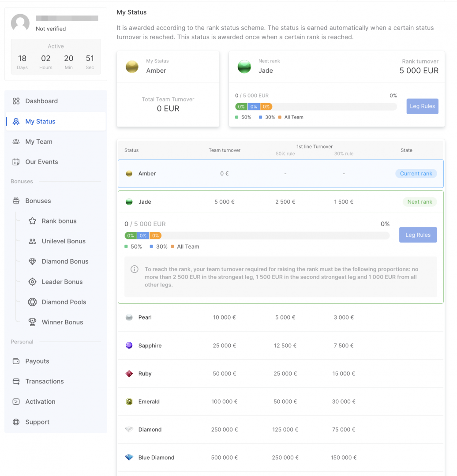Click Leg Rules button in top card

tap(422, 106)
